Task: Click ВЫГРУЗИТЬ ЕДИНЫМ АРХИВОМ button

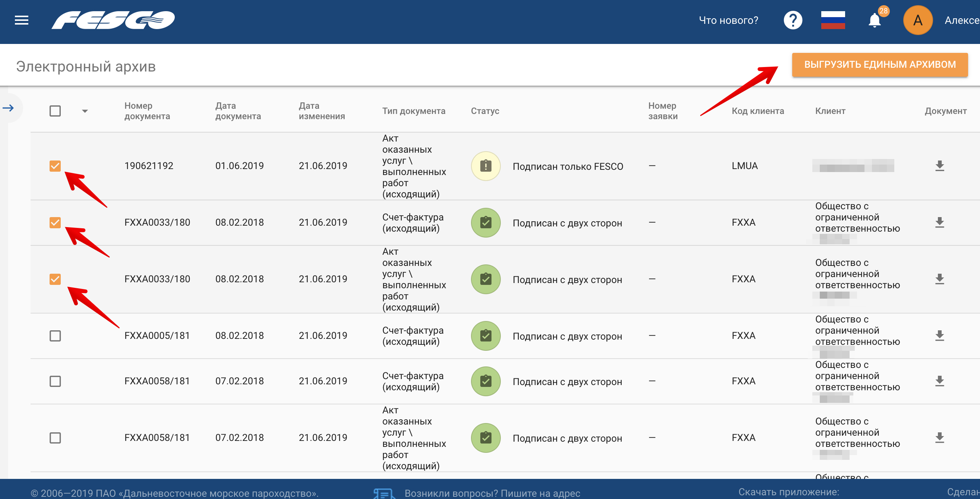Action: tap(879, 65)
